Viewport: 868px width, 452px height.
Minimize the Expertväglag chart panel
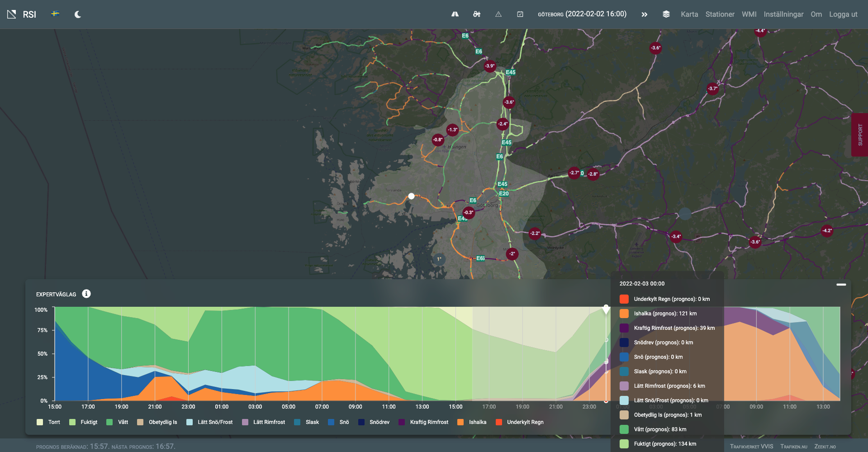pyautogui.click(x=841, y=285)
